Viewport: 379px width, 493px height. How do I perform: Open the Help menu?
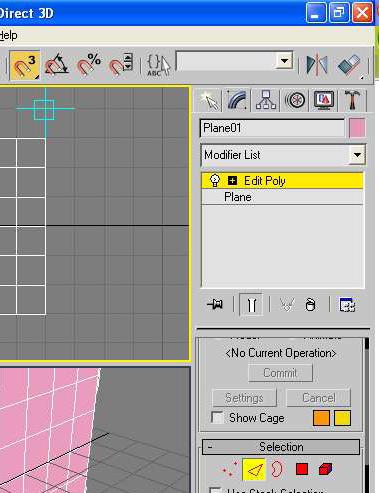(9, 35)
